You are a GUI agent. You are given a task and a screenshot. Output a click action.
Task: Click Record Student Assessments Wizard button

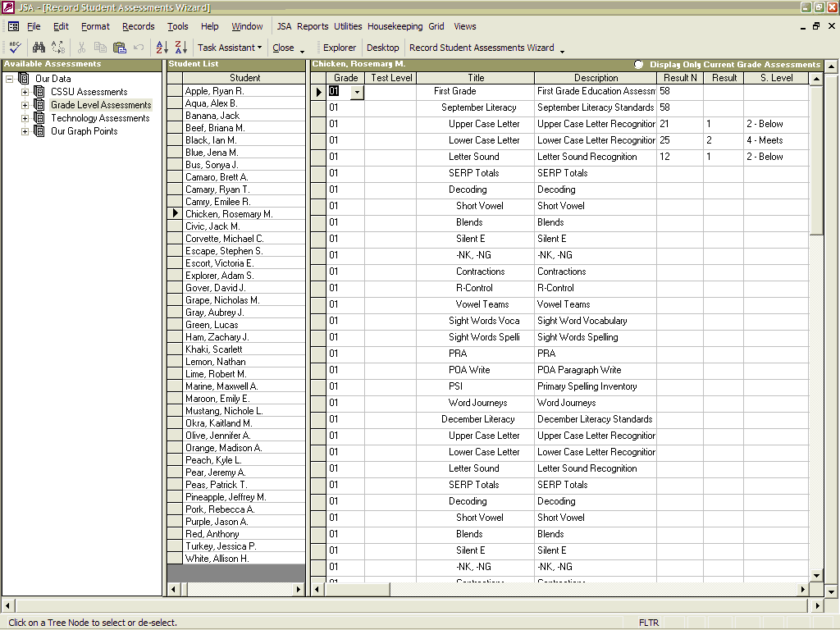pos(482,48)
